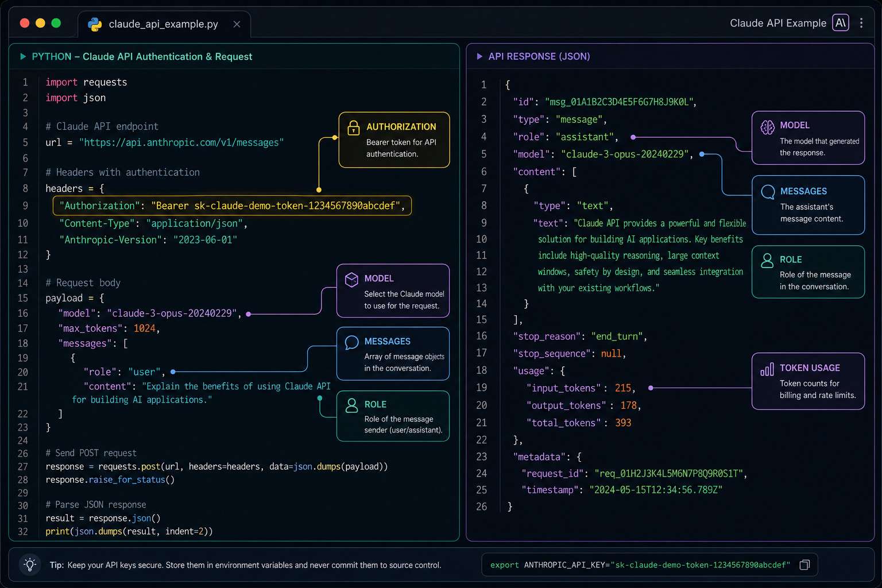Click the 'headers = {' line

coord(75,188)
